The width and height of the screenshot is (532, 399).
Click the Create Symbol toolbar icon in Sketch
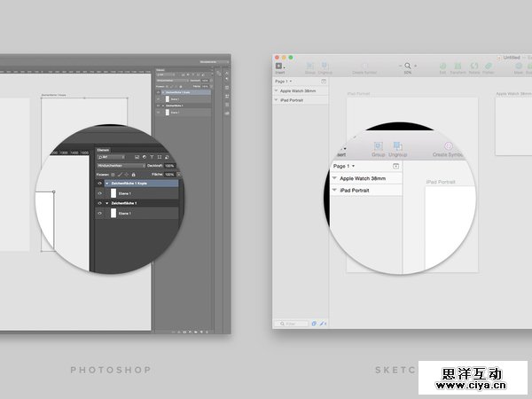point(449,145)
